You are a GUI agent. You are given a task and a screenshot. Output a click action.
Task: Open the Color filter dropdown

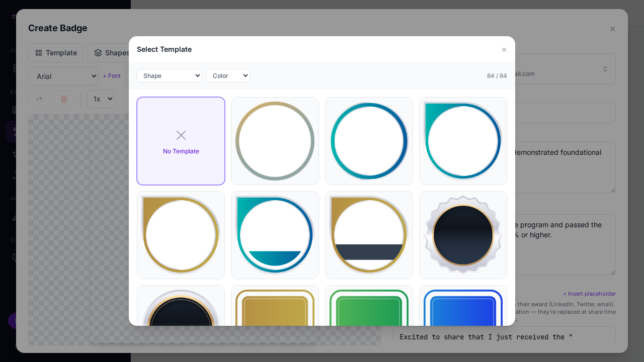pyautogui.click(x=228, y=76)
